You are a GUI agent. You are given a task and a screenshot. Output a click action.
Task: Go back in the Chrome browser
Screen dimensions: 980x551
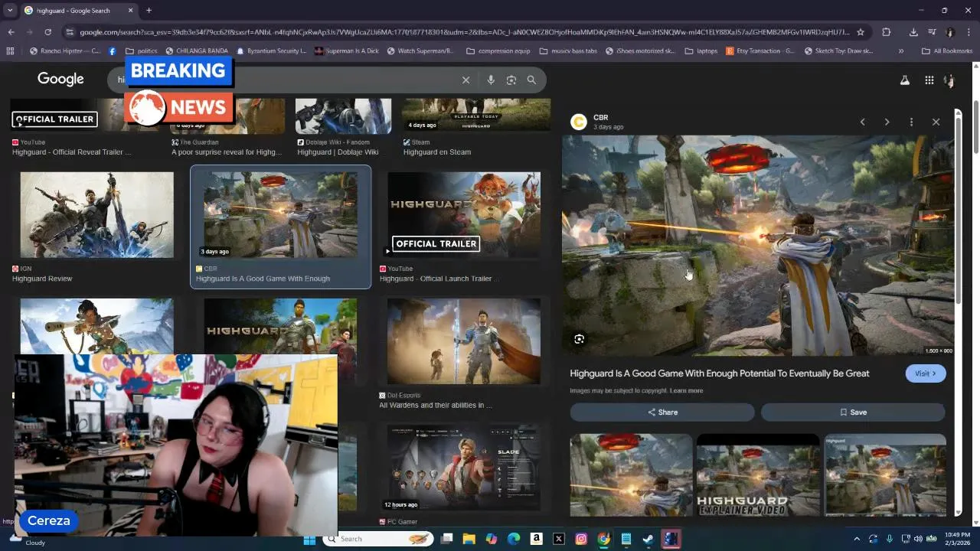point(11,32)
